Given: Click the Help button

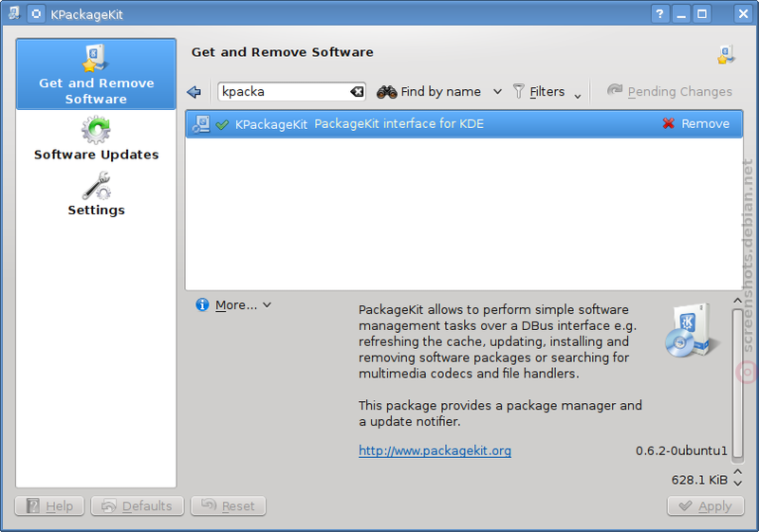Looking at the screenshot, I should click(x=49, y=505).
